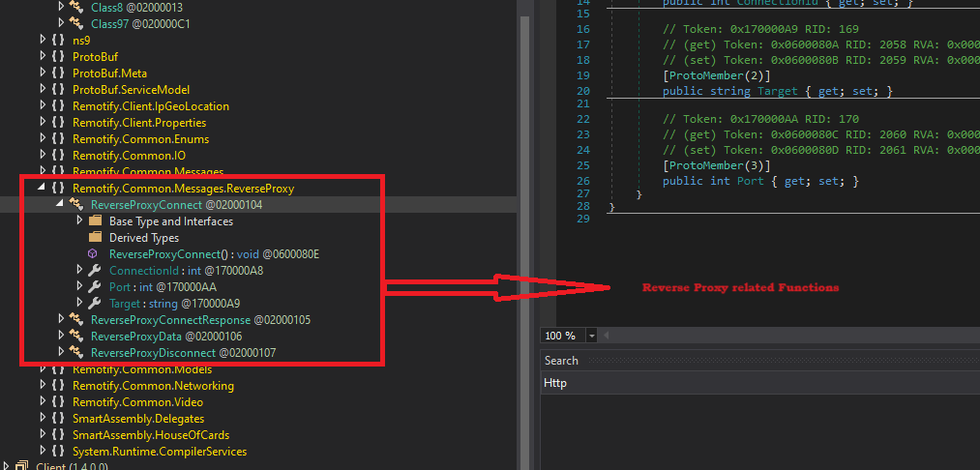Screen dimensions: 980x470
Task: Click line number 20 in code gutter
Action: click(583, 91)
